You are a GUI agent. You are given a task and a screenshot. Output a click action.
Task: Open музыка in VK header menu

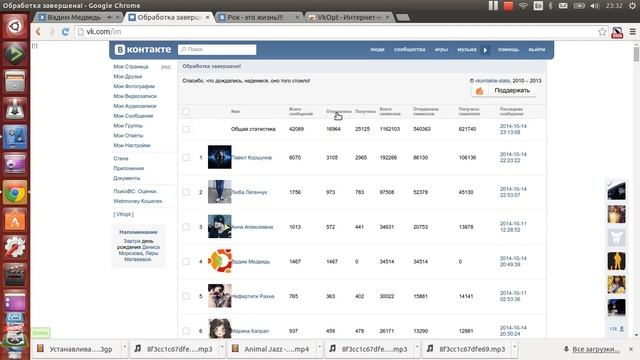467,49
